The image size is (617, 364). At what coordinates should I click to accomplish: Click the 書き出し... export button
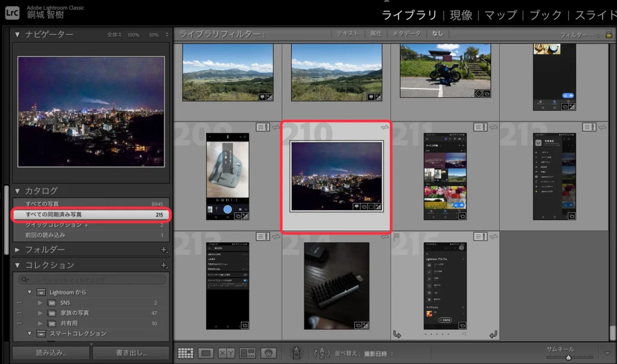[x=131, y=353]
